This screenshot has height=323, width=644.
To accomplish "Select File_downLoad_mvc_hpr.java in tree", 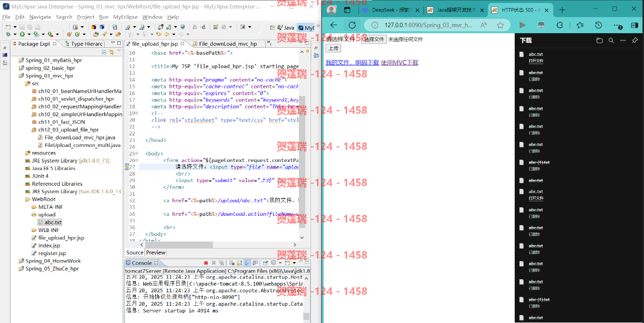I will point(76,137).
